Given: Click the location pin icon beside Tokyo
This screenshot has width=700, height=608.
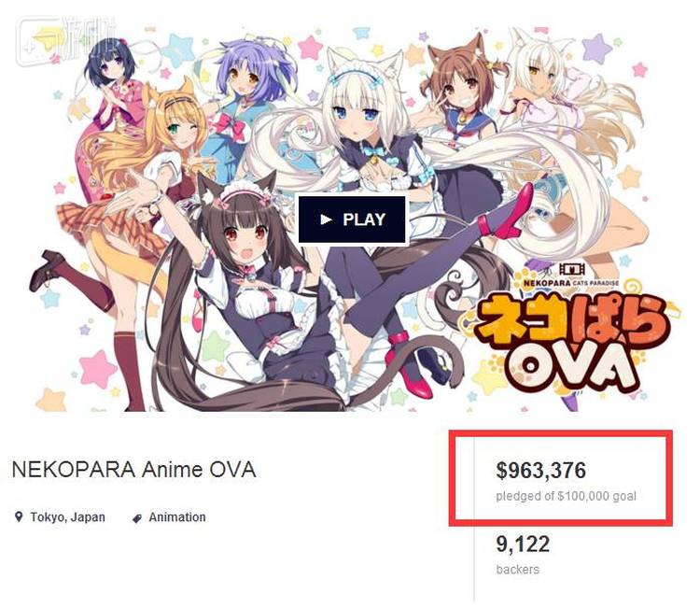Looking at the screenshot, I should point(19,516).
